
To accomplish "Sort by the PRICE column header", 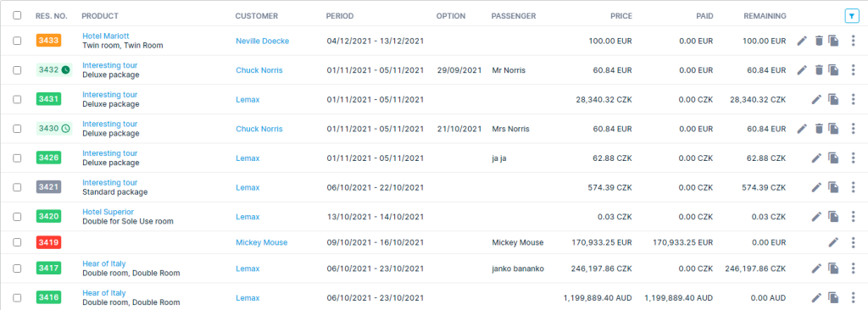I will (621, 16).
